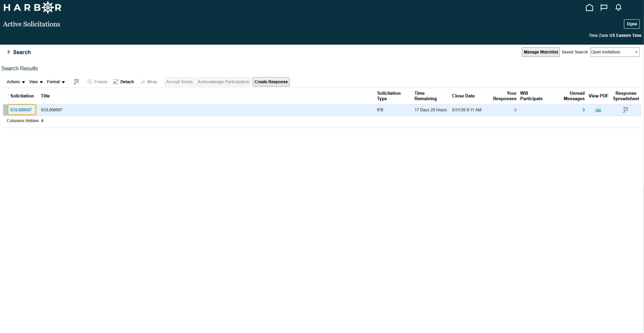This screenshot has height=333, width=644.
Task: Open the Actions menu
Action: 16,82
